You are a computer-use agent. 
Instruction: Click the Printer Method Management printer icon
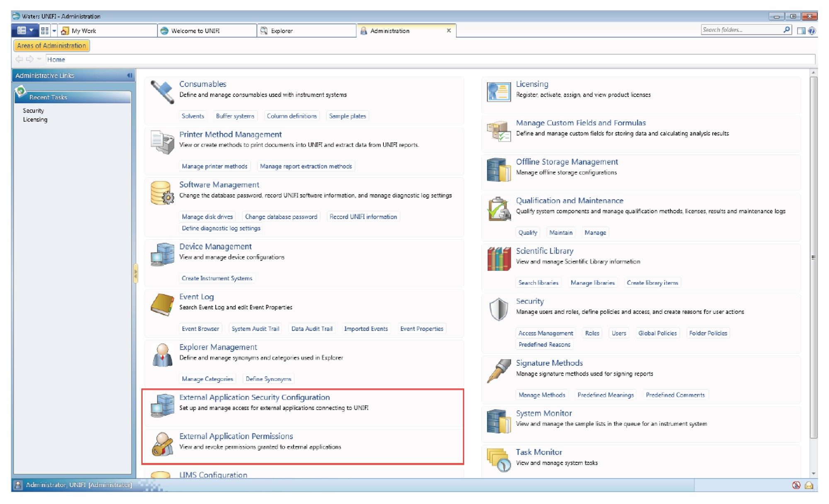(162, 142)
